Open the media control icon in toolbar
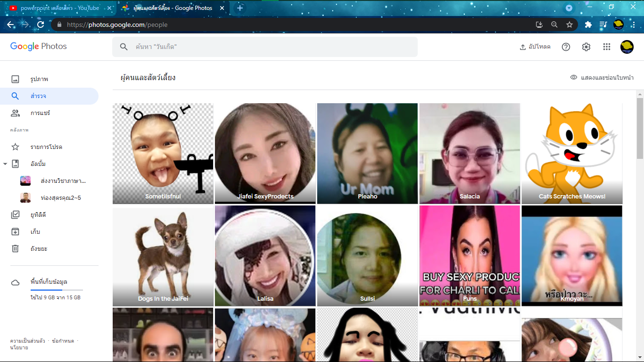 click(603, 25)
